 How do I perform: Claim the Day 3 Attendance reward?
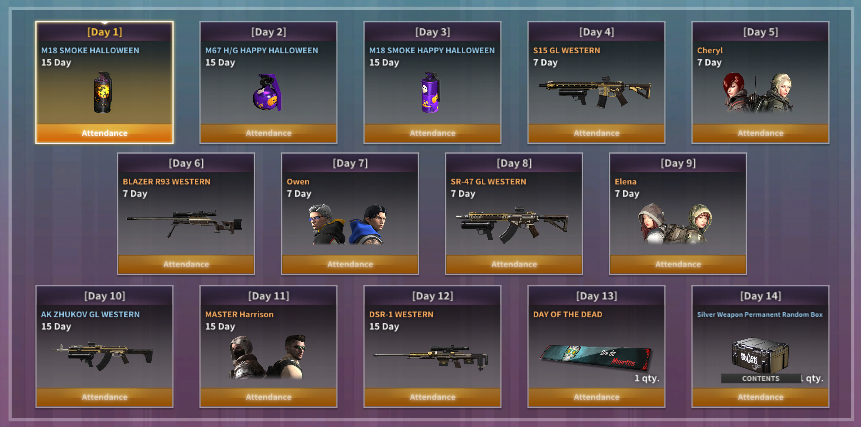(x=432, y=133)
